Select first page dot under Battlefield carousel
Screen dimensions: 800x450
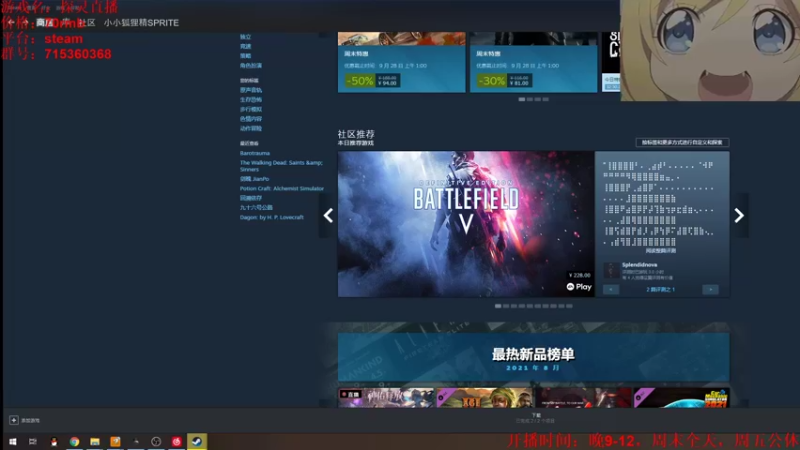[x=498, y=306]
